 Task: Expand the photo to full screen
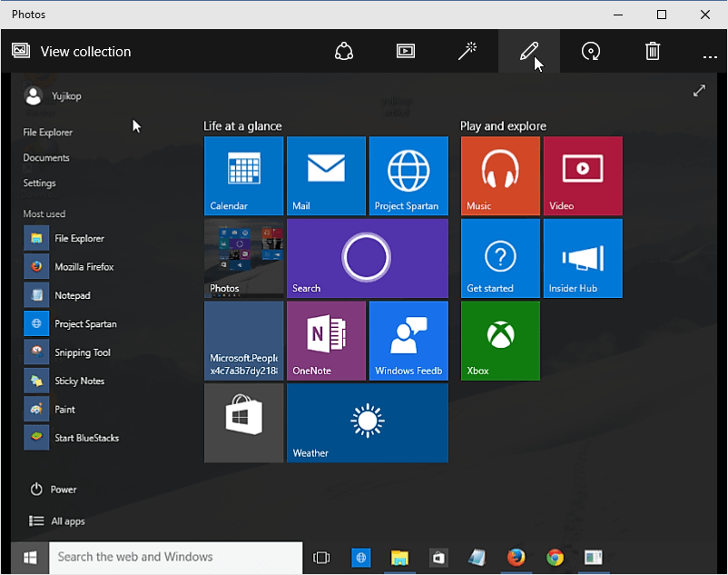coord(699,91)
